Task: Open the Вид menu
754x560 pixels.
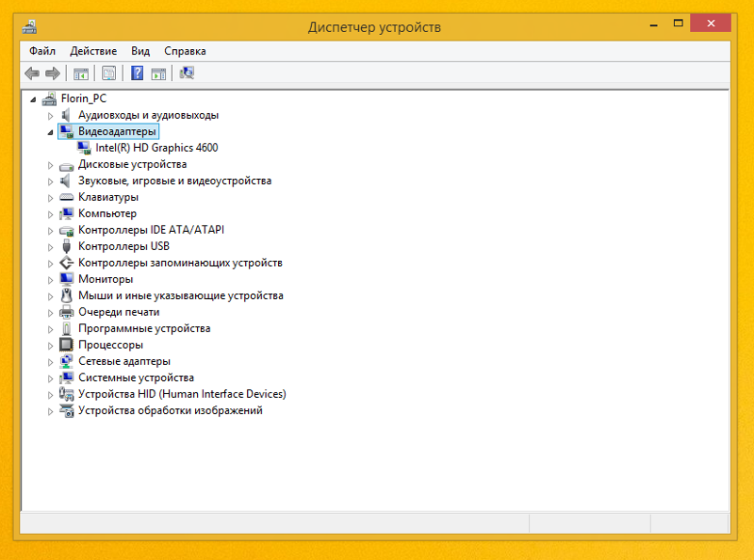Action: tap(140, 51)
